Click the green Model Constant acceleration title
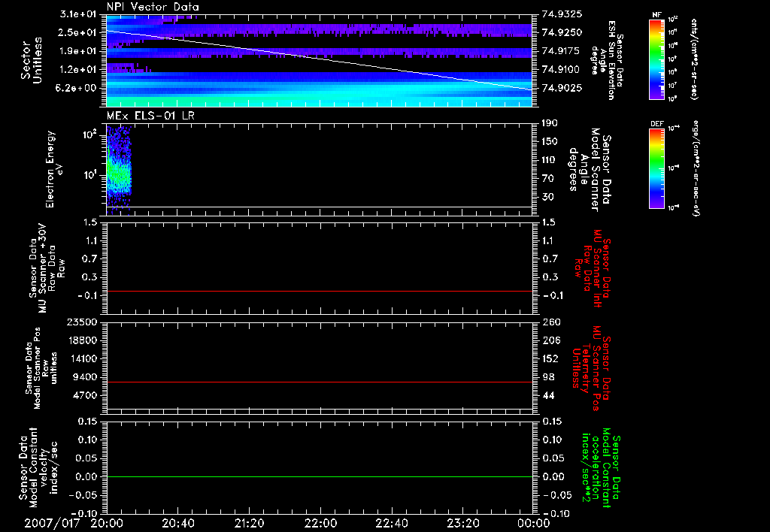This screenshot has width=770, height=532. coord(601,469)
